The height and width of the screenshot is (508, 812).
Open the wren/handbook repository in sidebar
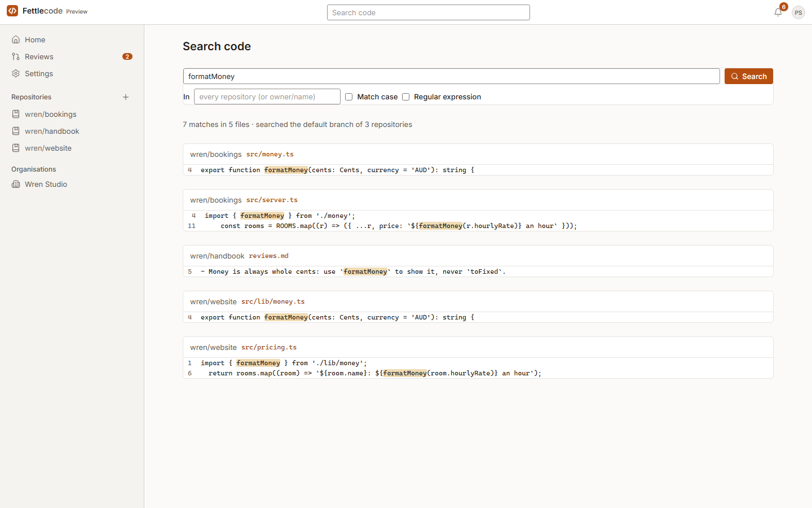click(72, 131)
